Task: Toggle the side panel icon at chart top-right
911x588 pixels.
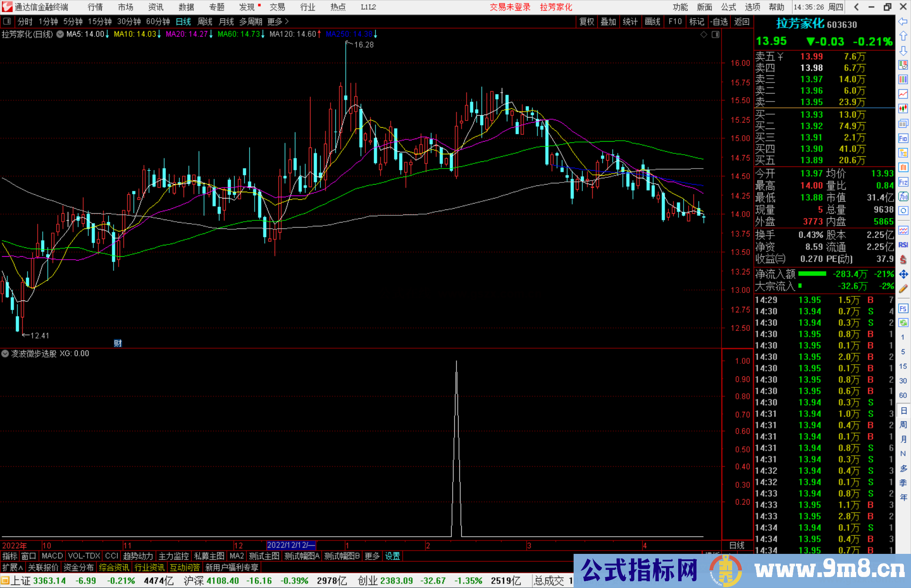Action: (715, 35)
